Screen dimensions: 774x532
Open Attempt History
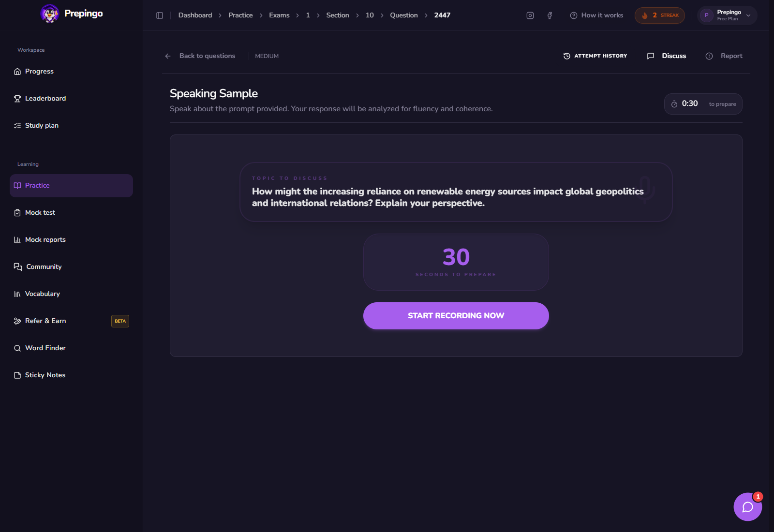tap(595, 56)
